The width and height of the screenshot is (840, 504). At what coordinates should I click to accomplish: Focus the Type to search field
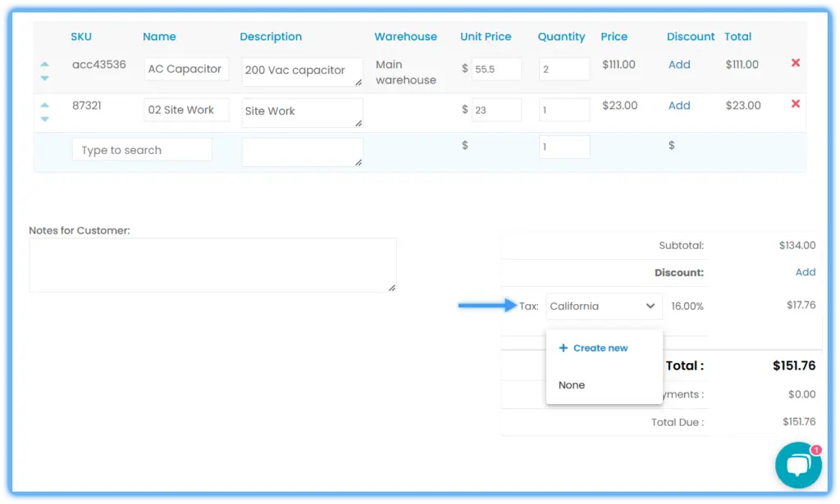click(142, 150)
